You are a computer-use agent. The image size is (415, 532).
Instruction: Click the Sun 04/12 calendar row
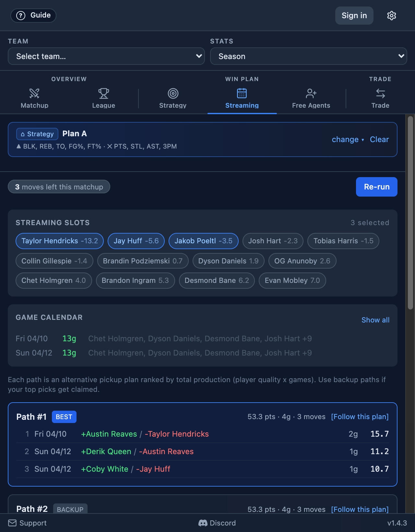(202, 353)
